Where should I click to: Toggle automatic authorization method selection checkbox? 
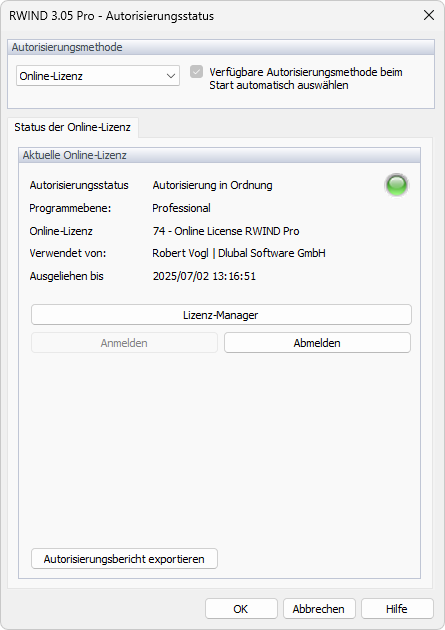click(x=196, y=72)
